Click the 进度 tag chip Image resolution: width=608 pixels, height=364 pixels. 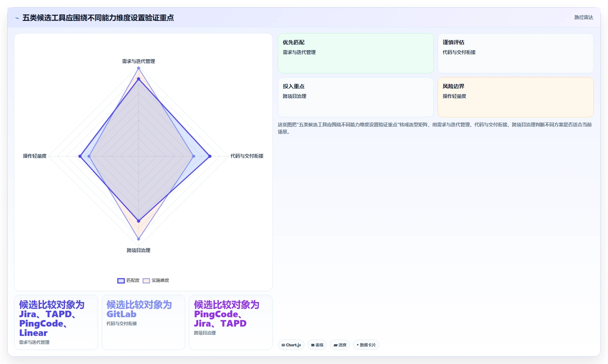click(x=340, y=345)
